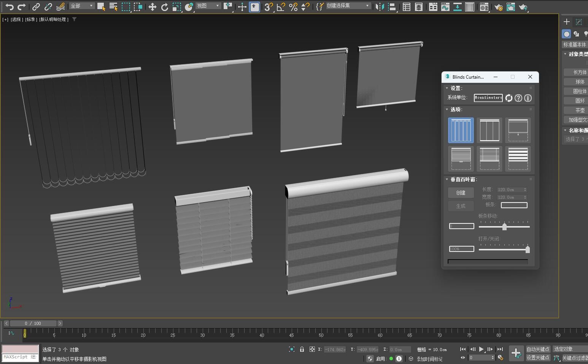Toggle Window/Crossing selection mode
Image resolution: width=588 pixels, height=364 pixels.
(x=138, y=6)
